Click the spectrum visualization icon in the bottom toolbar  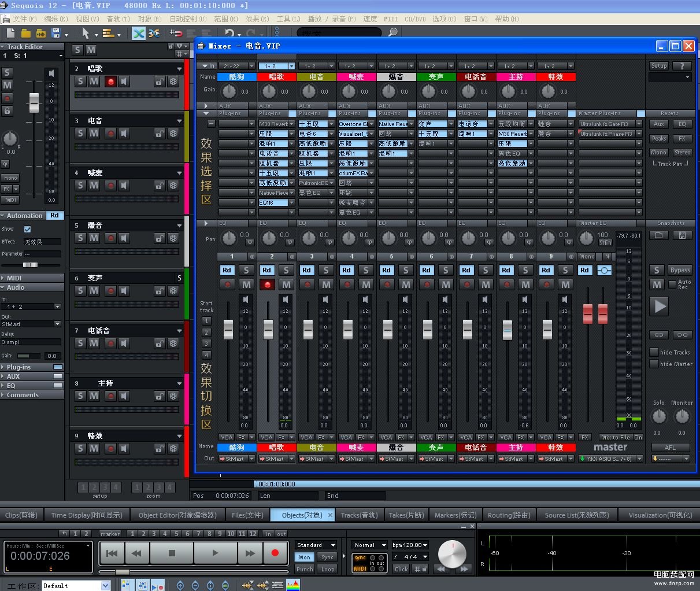click(x=294, y=585)
